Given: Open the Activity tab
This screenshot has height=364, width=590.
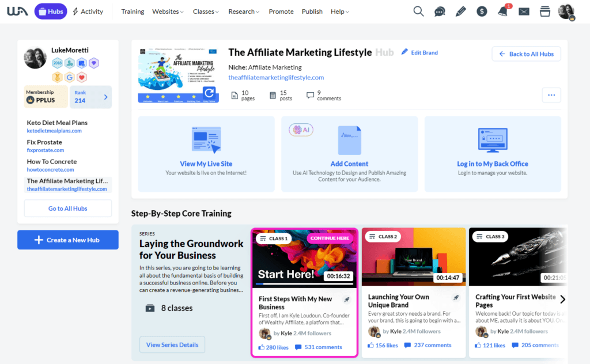Looking at the screenshot, I should tap(88, 12).
